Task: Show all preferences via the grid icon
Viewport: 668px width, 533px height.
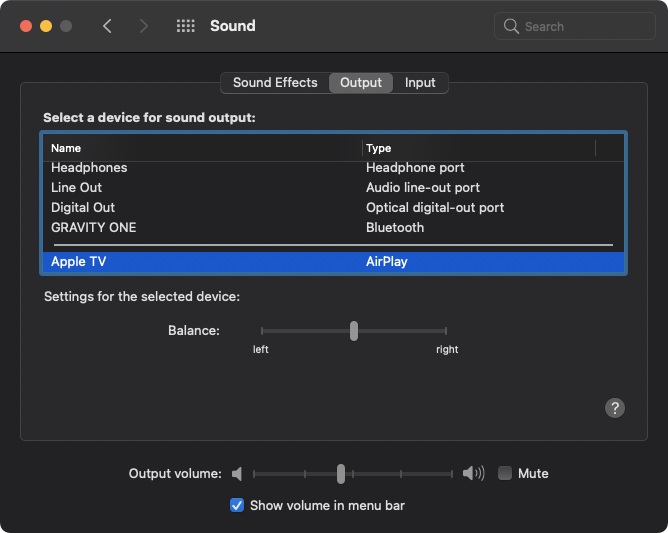Action: point(186,26)
